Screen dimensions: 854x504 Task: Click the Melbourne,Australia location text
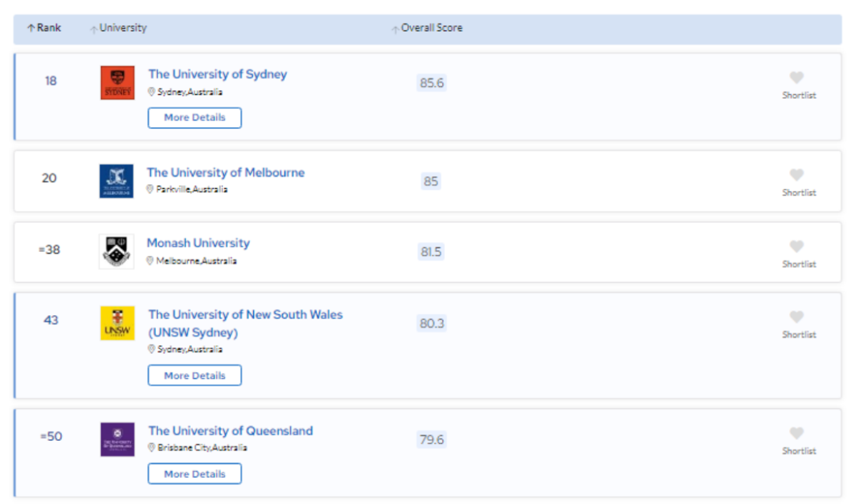click(197, 261)
